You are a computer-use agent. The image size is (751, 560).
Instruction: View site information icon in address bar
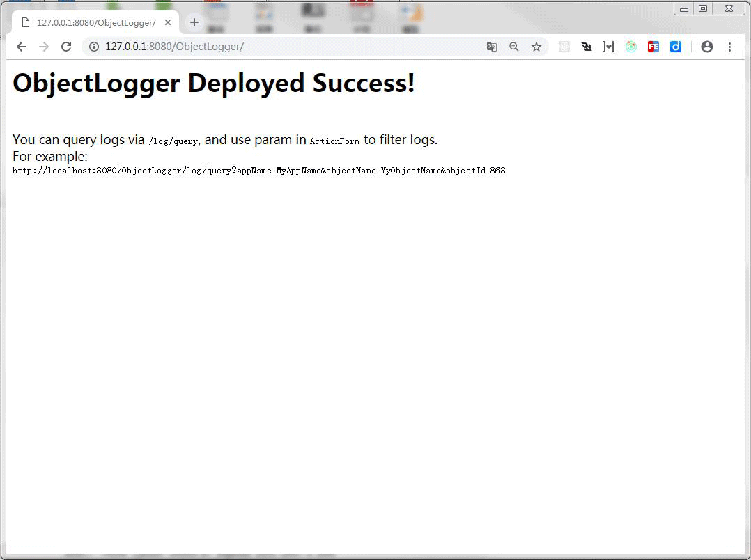click(x=94, y=47)
